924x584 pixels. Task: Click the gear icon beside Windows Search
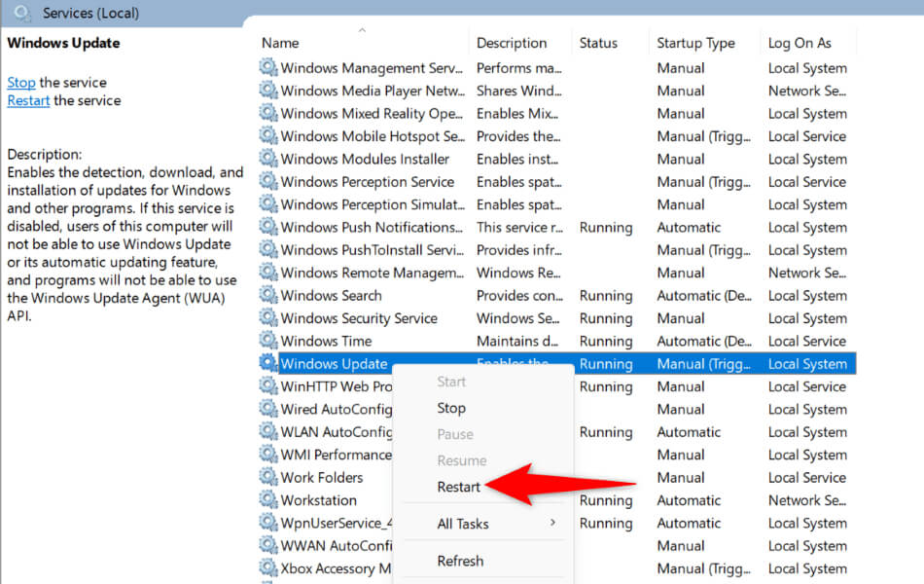tap(268, 296)
